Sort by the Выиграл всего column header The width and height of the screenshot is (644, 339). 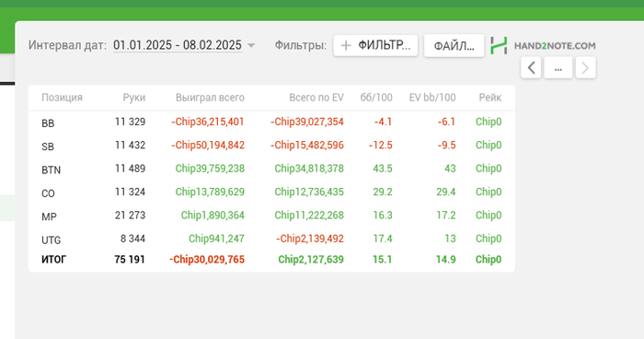pos(210,98)
